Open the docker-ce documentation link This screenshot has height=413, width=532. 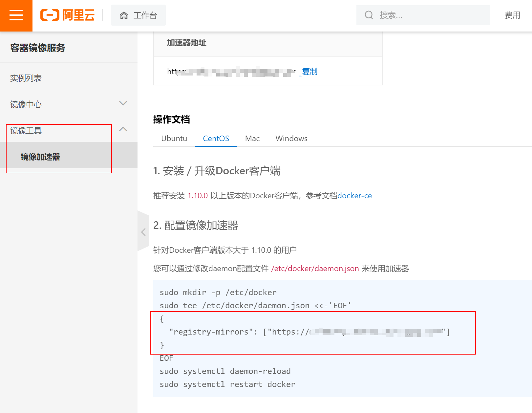click(354, 196)
